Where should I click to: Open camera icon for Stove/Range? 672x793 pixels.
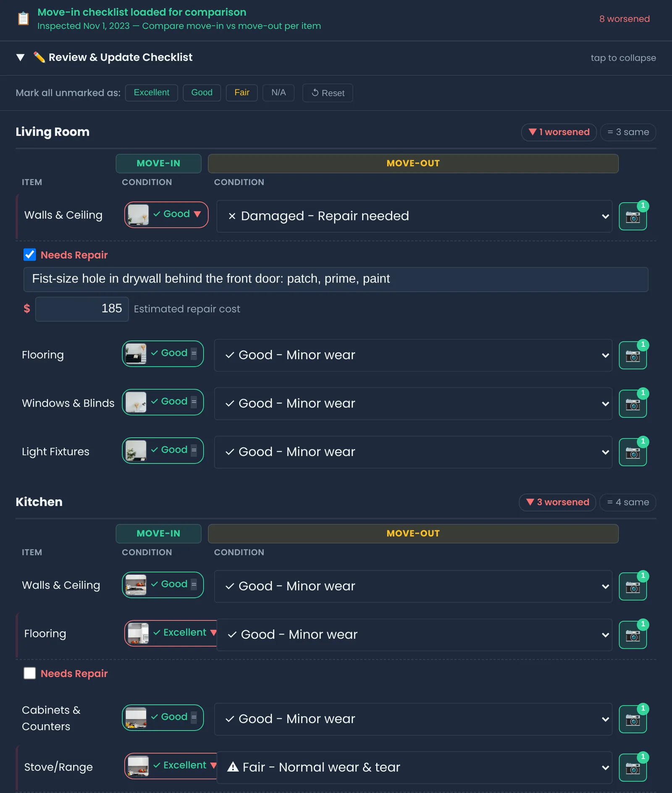pyautogui.click(x=633, y=768)
